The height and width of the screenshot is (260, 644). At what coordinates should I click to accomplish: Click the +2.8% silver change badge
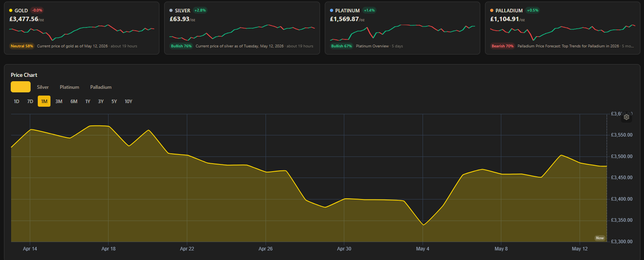point(200,10)
